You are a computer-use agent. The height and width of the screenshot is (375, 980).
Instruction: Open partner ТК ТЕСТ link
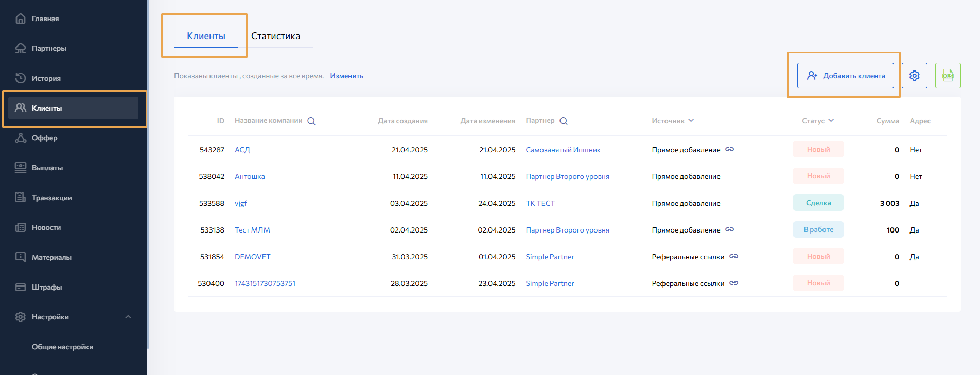point(540,203)
